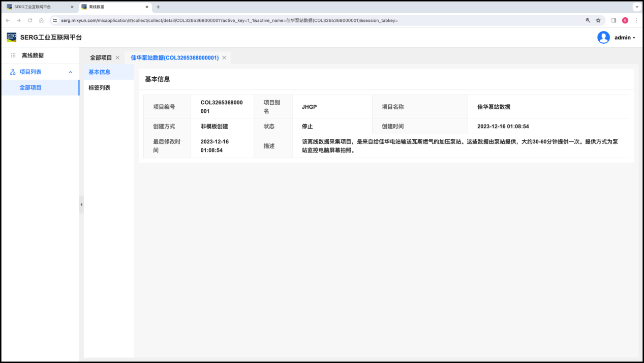Open a new browser tab
The height and width of the screenshot is (363, 644).
pyautogui.click(x=158, y=7)
